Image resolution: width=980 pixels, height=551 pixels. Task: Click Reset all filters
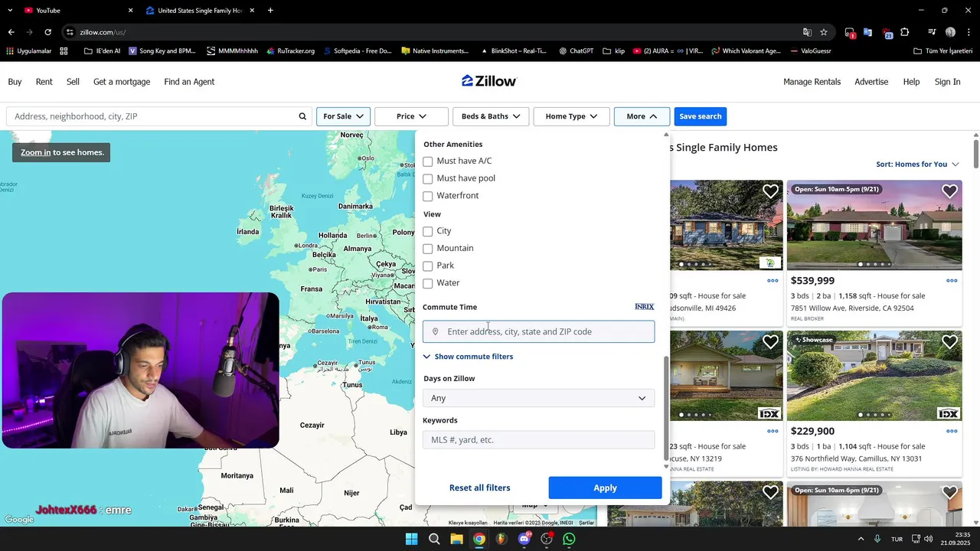479,487
